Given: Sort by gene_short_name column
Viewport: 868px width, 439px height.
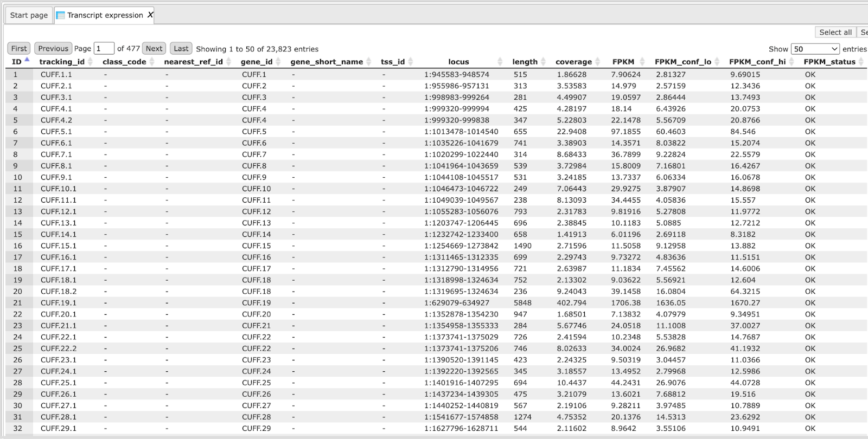Looking at the screenshot, I should click(327, 62).
